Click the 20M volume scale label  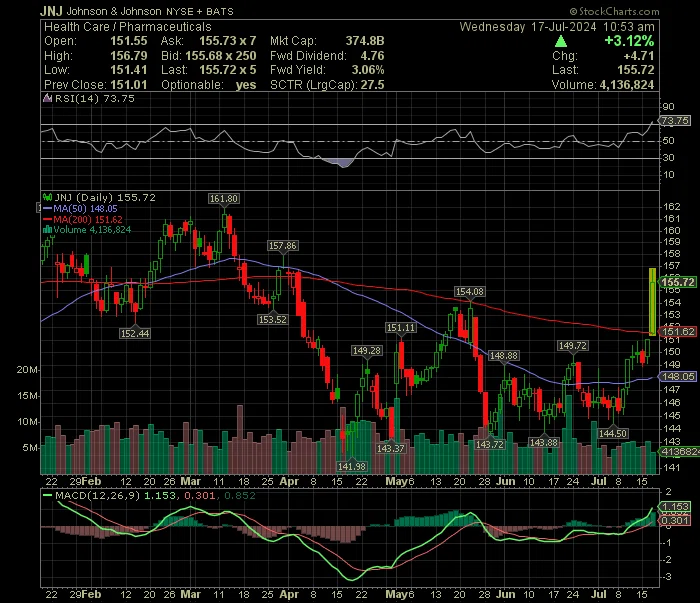pos(27,370)
